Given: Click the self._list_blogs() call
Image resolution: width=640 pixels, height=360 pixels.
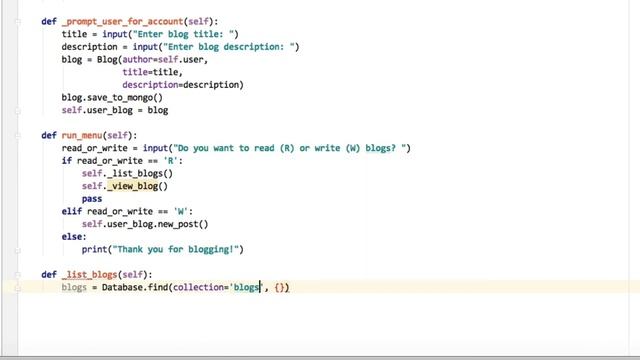Looking at the screenshot, I should [x=127, y=173].
